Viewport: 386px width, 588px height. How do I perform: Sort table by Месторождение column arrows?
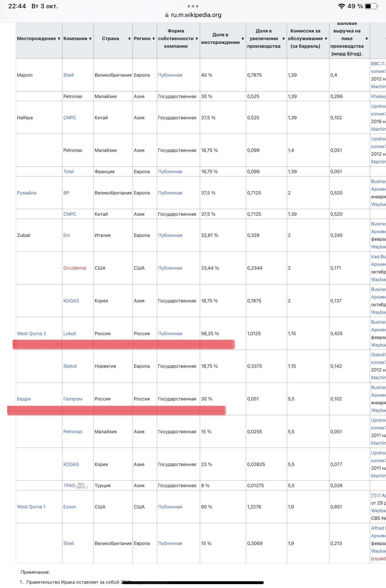pos(59,39)
